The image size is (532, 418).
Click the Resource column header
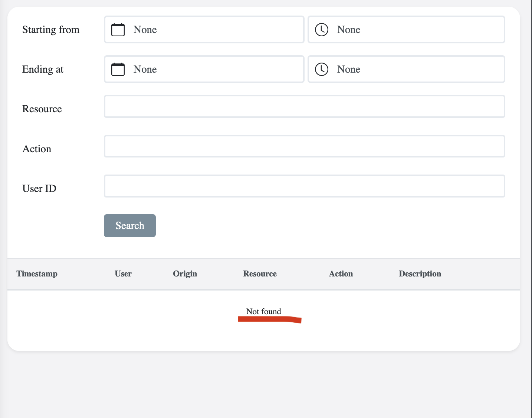click(260, 273)
